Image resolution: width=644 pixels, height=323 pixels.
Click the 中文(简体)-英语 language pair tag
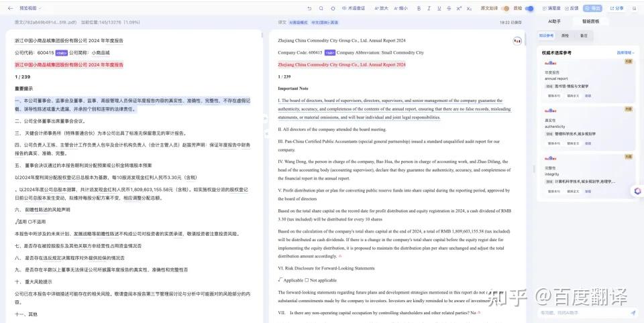click(325, 23)
